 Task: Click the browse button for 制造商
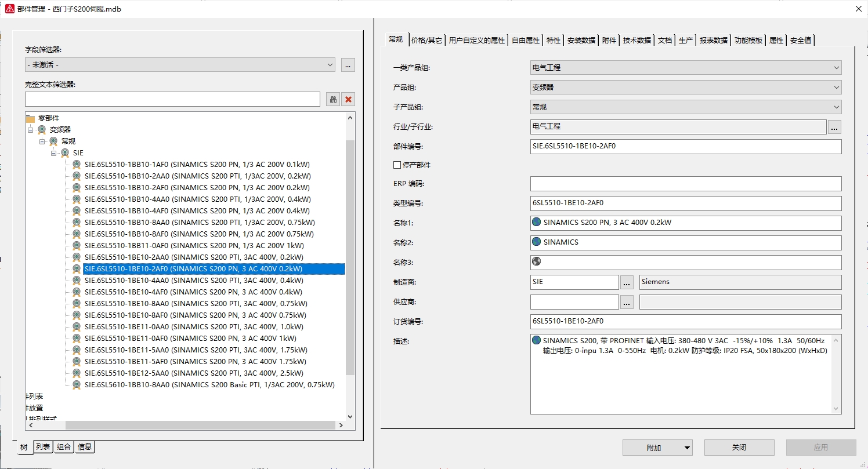(x=627, y=282)
